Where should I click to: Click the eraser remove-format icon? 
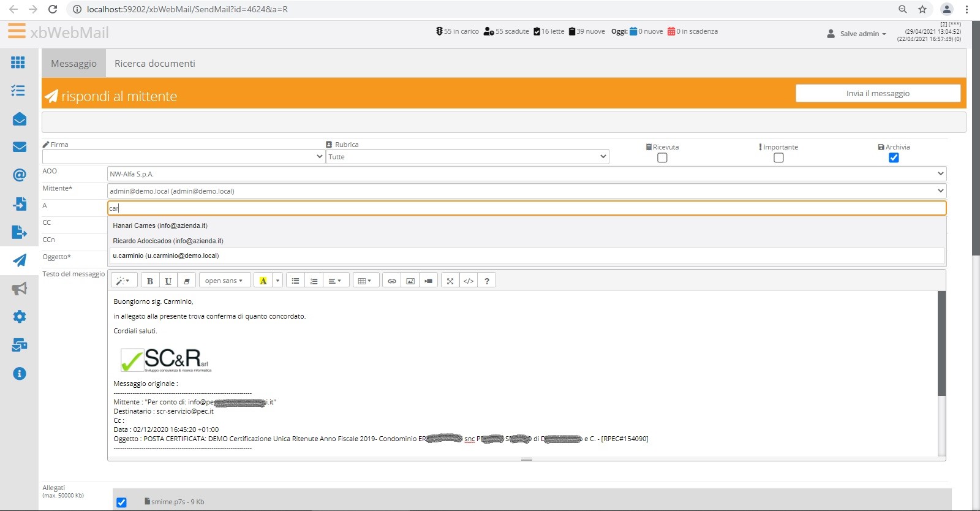click(x=186, y=281)
